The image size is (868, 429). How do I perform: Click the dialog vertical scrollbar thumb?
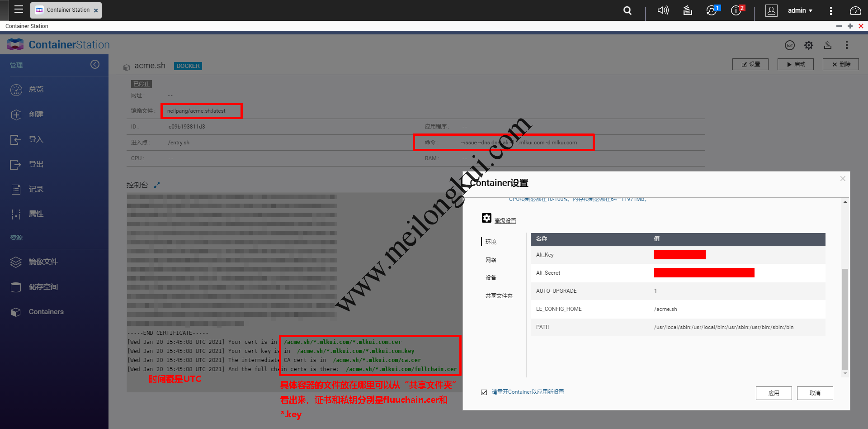845,319
